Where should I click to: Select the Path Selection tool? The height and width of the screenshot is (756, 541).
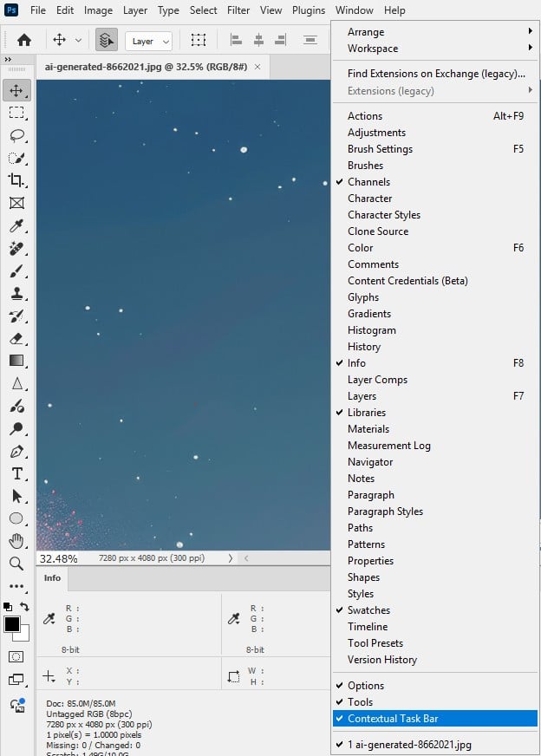16,496
